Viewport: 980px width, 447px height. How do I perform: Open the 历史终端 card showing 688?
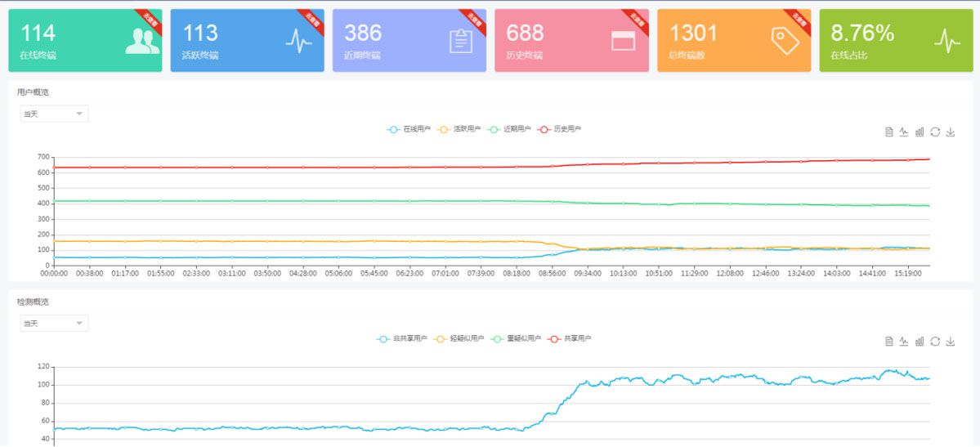(x=571, y=41)
